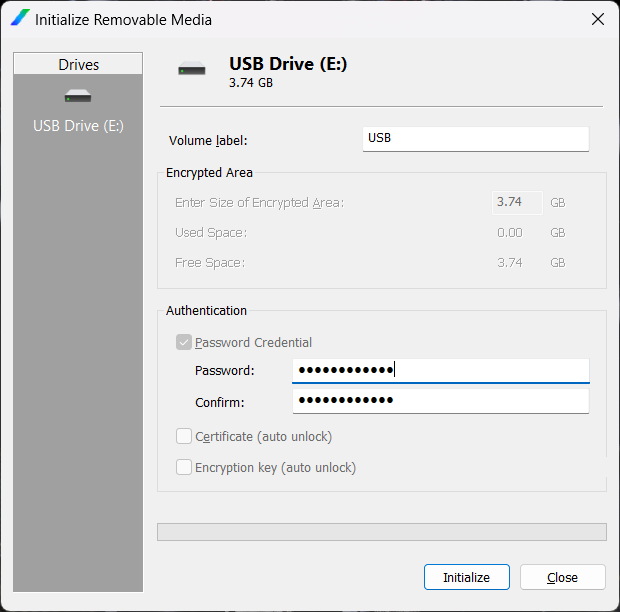The width and height of the screenshot is (620, 612).
Task: Click the 'Password:' label
Action: coord(225,371)
